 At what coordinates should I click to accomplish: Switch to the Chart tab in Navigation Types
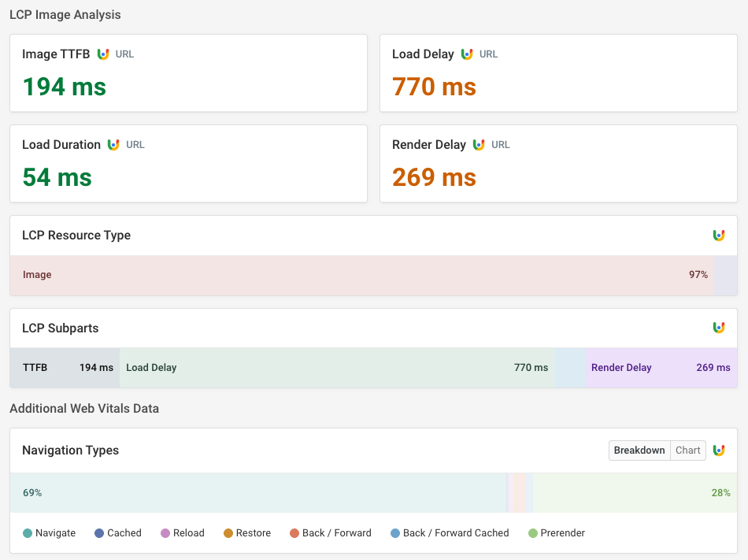pyautogui.click(x=687, y=450)
